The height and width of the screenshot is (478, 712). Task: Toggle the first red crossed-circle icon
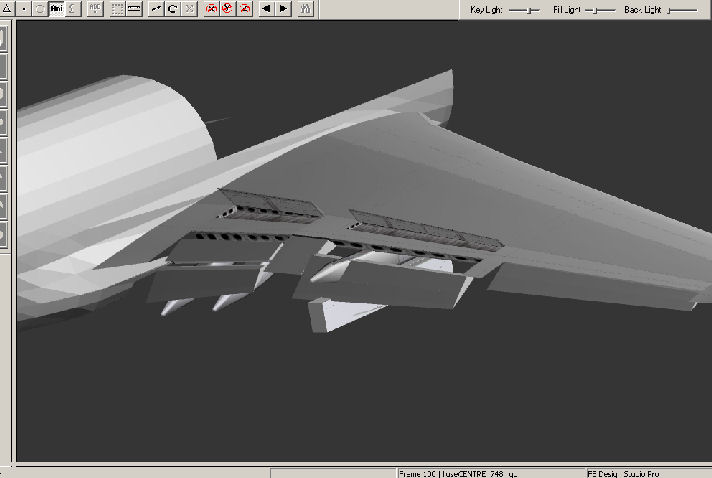pos(211,9)
